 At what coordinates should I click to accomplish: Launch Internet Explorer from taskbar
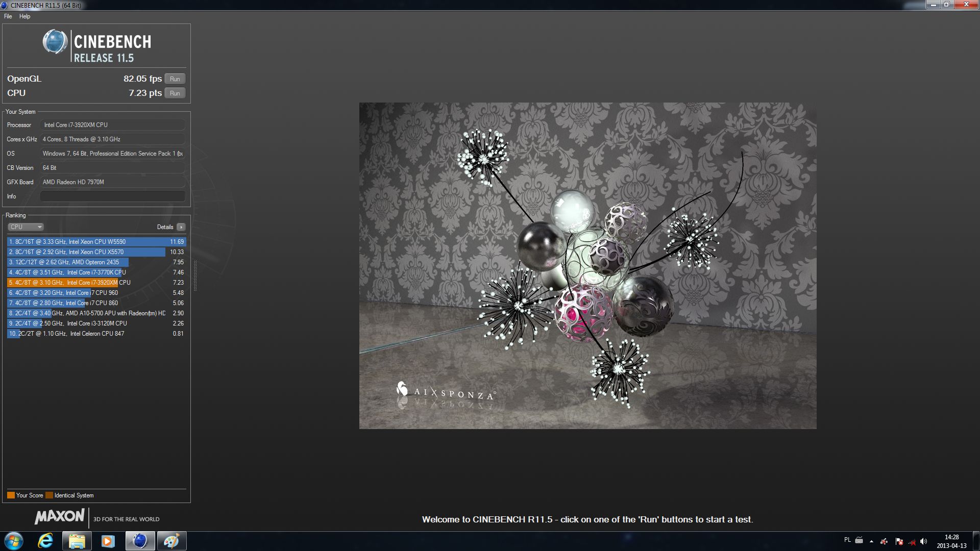(x=45, y=541)
